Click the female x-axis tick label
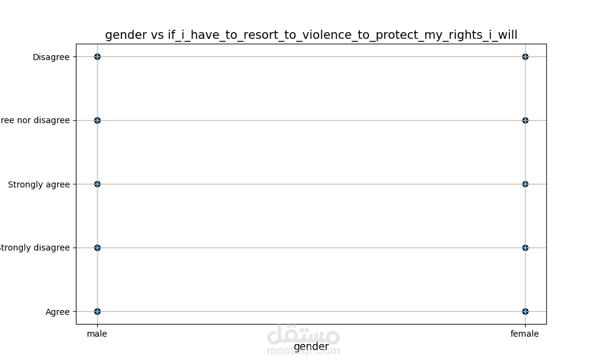This screenshot has width=607, height=364. [524, 334]
